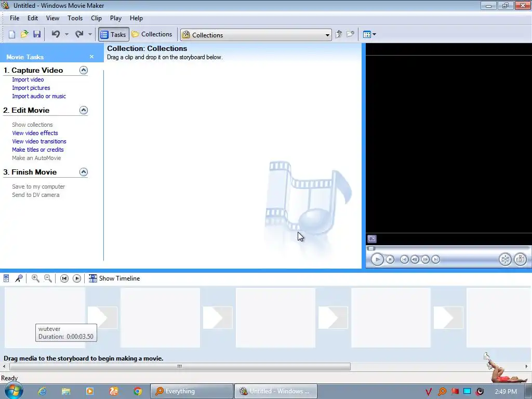Close the Movie Tasks pane

point(91,57)
